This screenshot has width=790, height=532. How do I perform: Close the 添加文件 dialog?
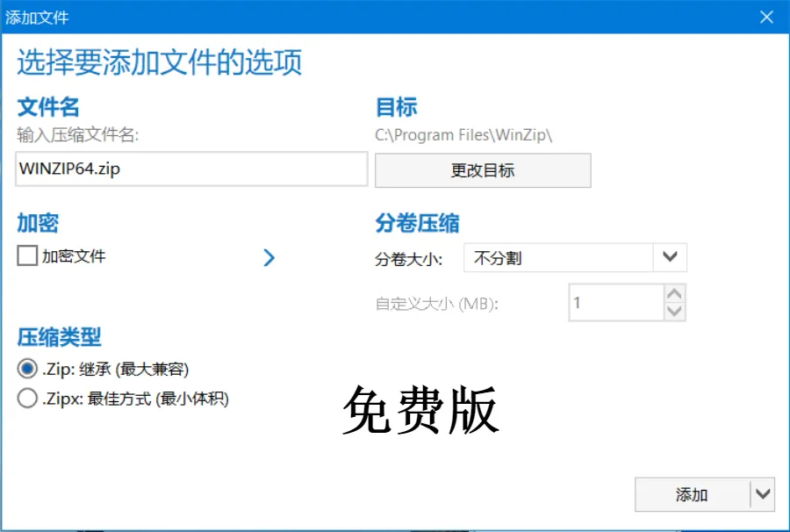(x=767, y=18)
